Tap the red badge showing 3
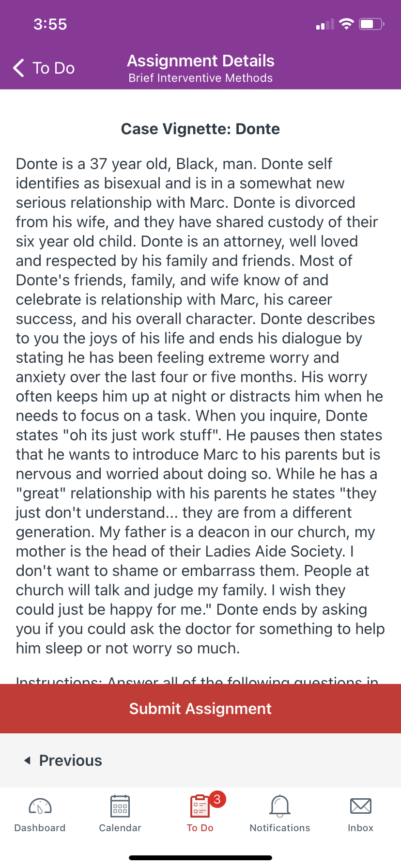Screen dimensions: 401x868 click(x=217, y=799)
